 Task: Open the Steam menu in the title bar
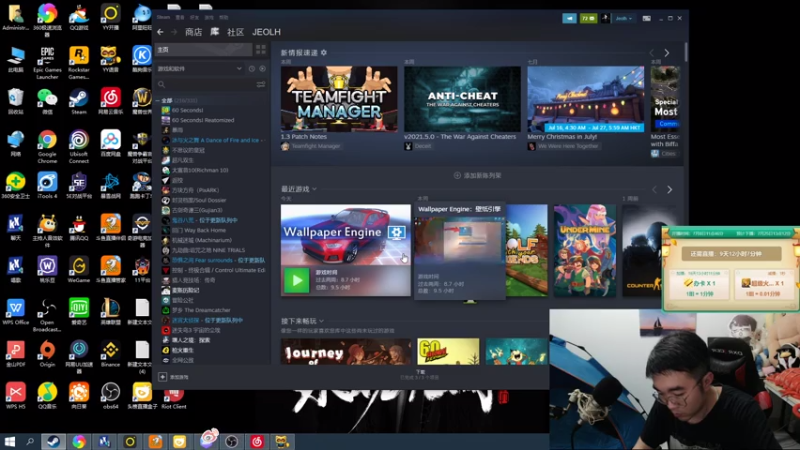click(163, 17)
